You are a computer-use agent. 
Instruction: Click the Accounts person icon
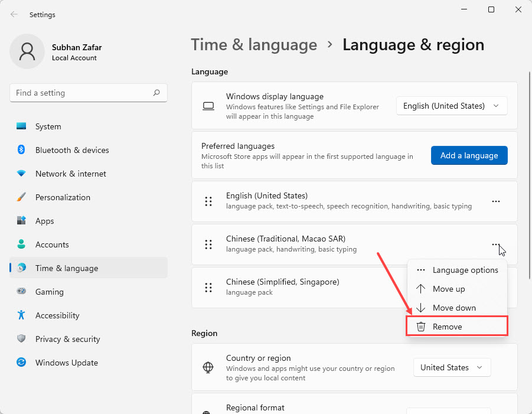[x=21, y=244]
